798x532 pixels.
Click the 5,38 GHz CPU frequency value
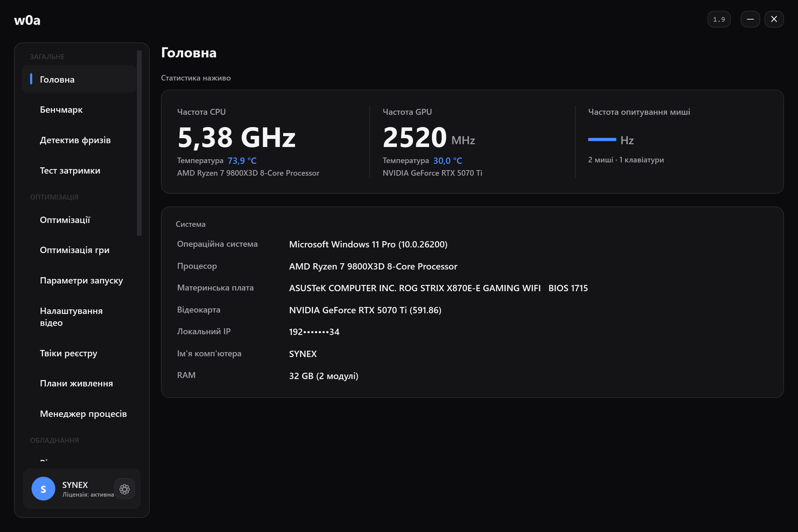point(237,137)
